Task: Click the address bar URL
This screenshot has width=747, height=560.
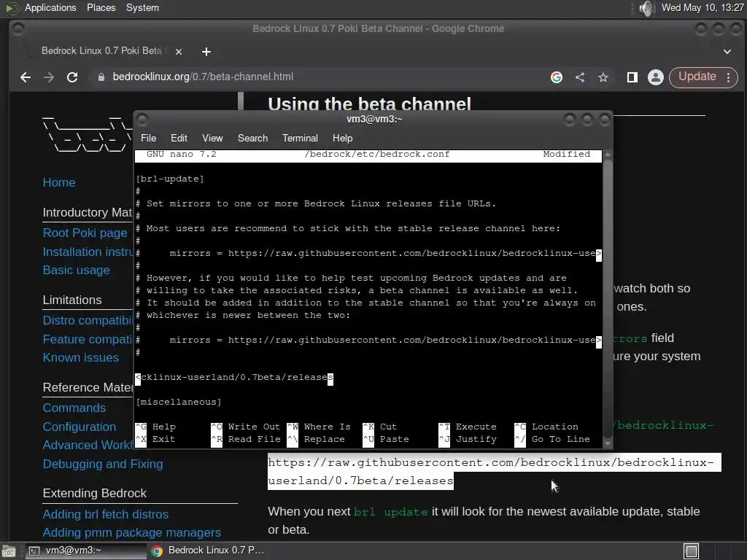Action: tap(203, 77)
